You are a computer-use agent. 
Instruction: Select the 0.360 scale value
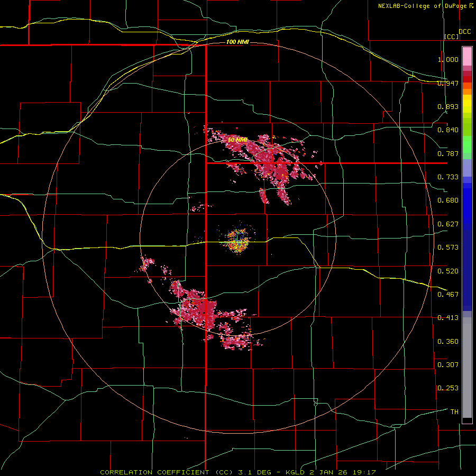coord(448,341)
